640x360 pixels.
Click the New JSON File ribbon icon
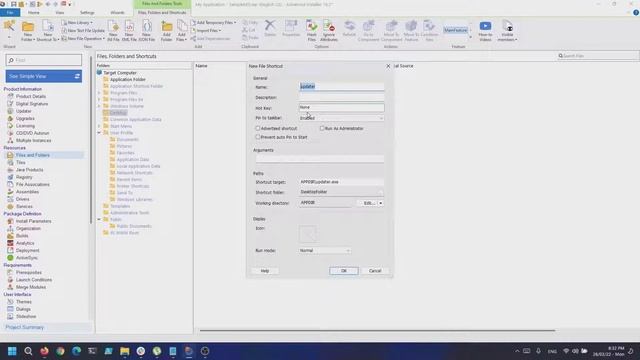click(x=147, y=31)
